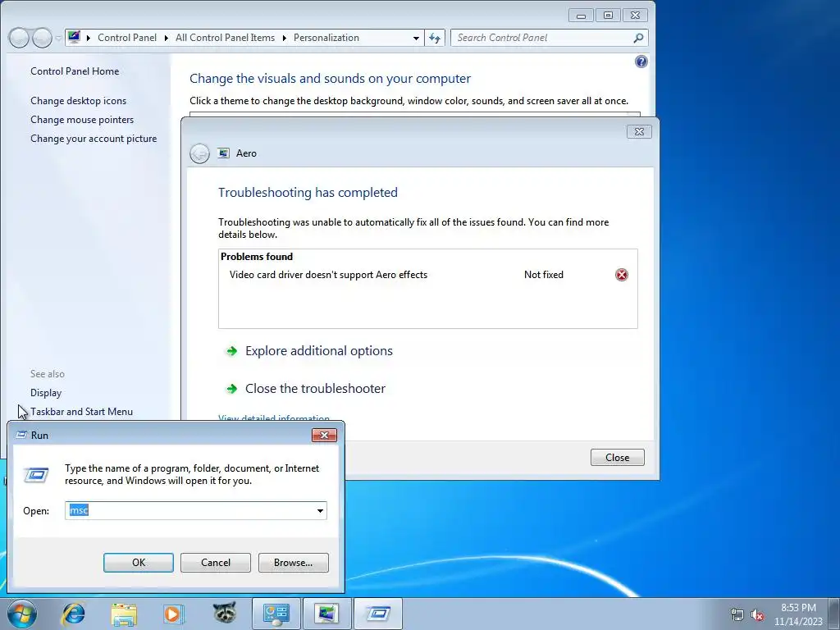Viewport: 840px width, 630px height.
Task: Open Taskbar and Start Menu link
Action: (81, 412)
